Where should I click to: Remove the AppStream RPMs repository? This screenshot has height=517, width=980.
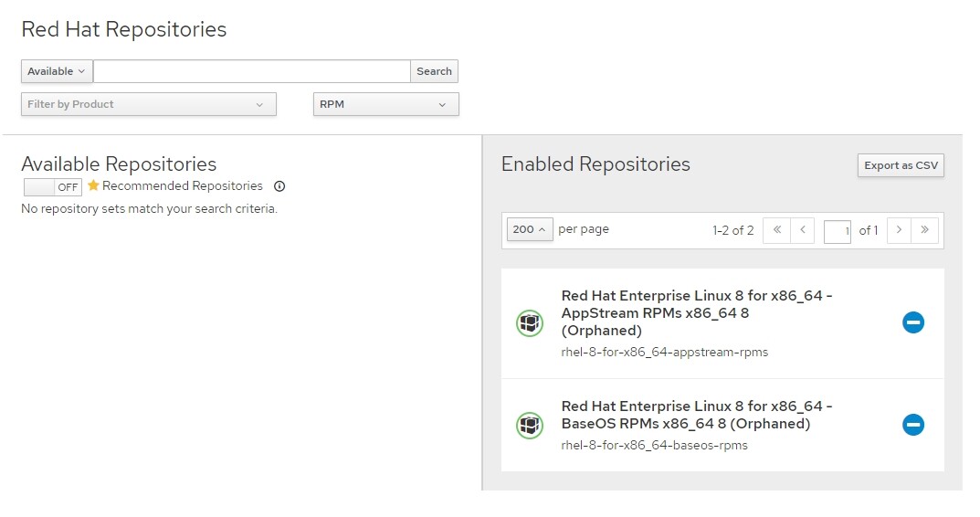(913, 322)
